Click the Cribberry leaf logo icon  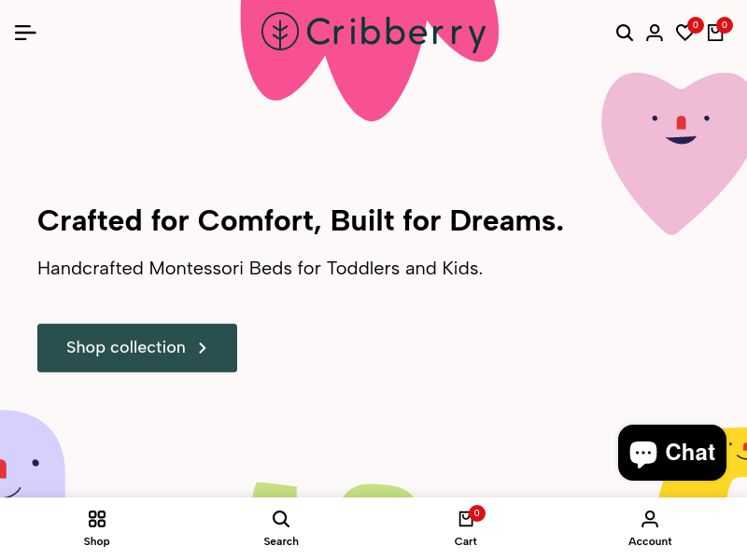279,32
